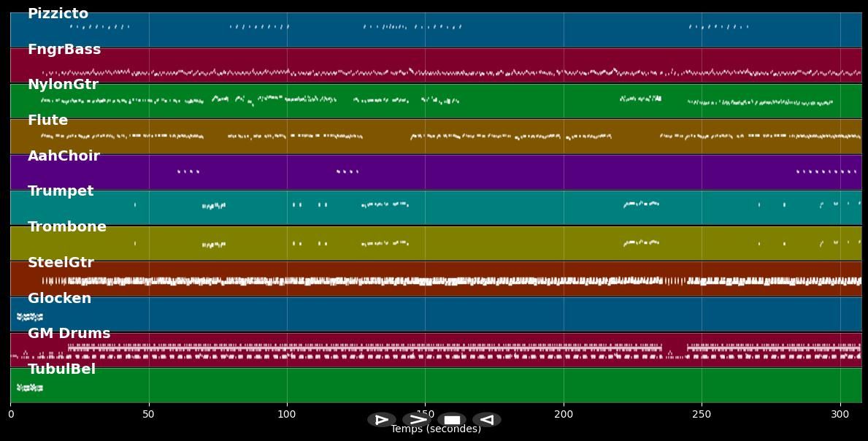The image size is (868, 441).
Task: Select the AahChoir track label
Action: 64,156
